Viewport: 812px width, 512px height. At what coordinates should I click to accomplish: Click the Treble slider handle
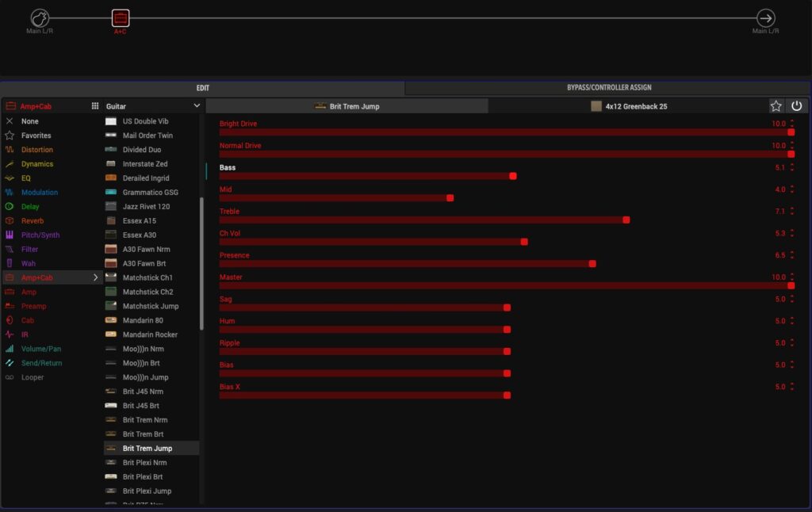click(626, 220)
